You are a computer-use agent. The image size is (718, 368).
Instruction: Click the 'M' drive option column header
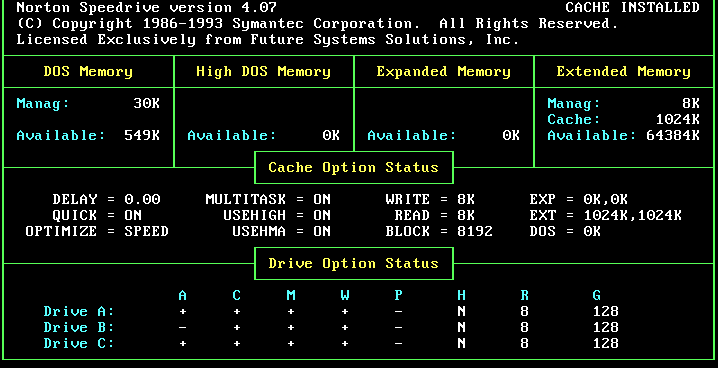coord(291,296)
